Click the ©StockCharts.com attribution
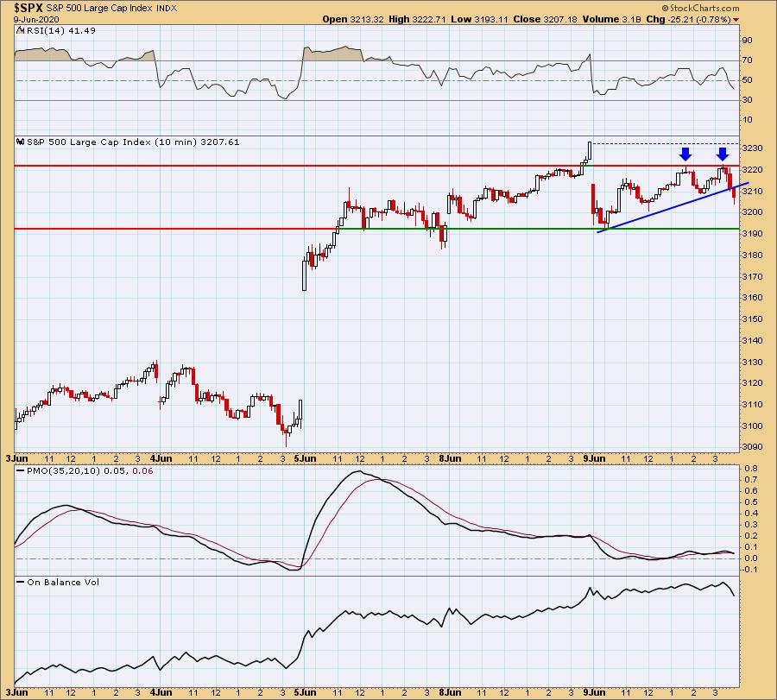Image resolution: width=777 pixels, height=700 pixels. click(701, 9)
